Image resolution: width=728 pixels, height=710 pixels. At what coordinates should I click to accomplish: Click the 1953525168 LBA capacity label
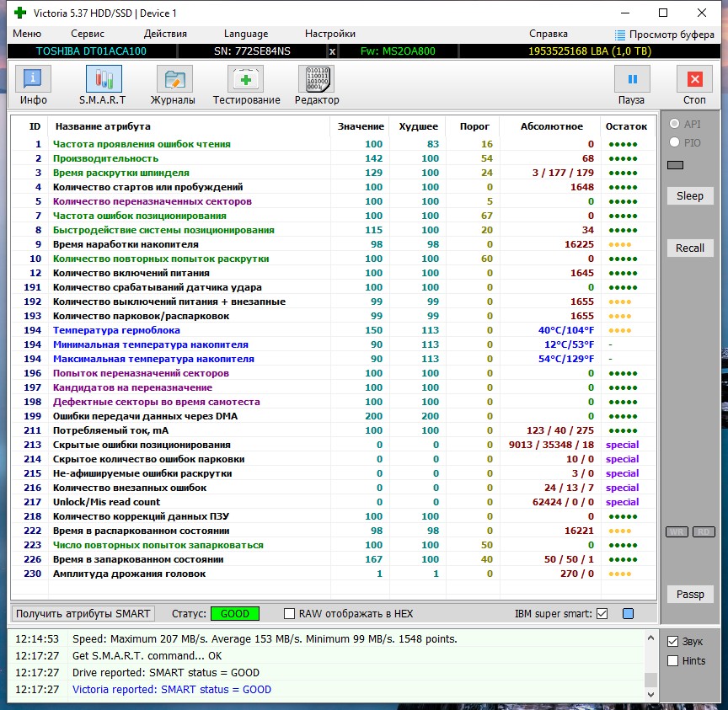click(590, 51)
